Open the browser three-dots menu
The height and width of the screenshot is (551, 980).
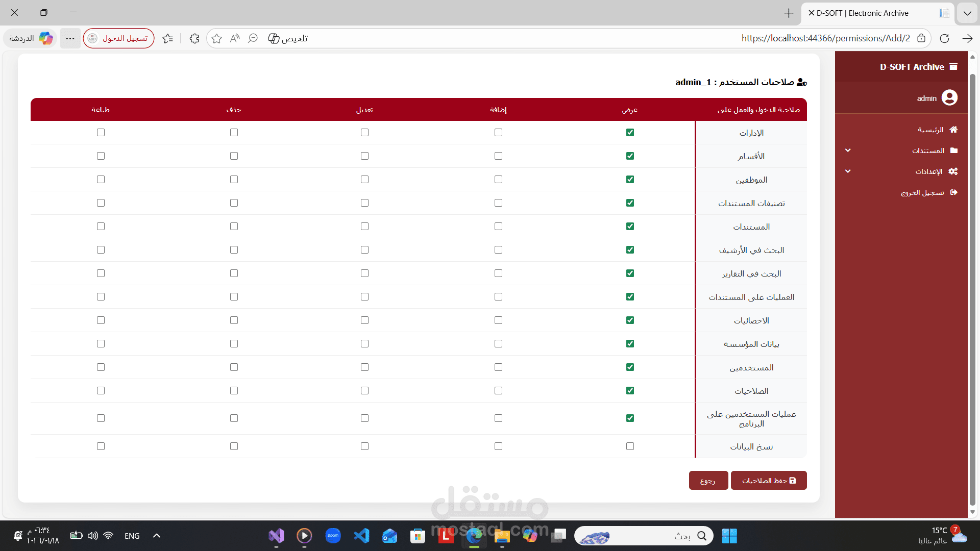click(x=70, y=38)
